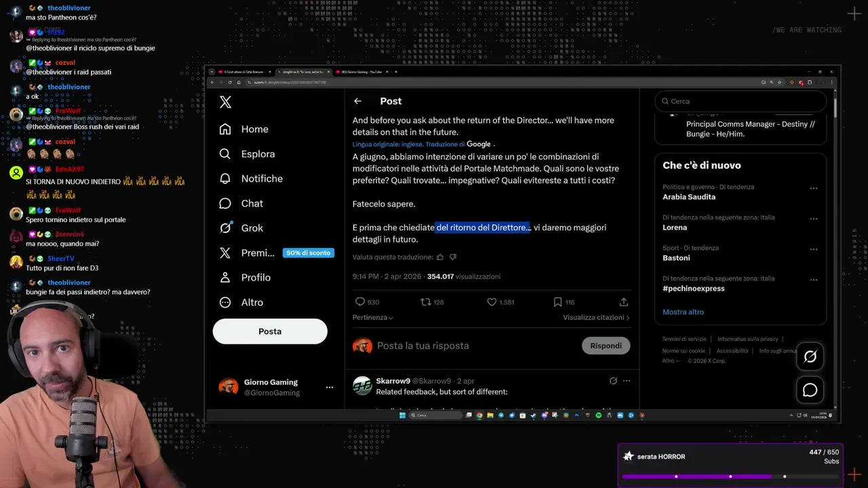
Task: Open options for the Bastoni trend
Action: [x=814, y=249]
